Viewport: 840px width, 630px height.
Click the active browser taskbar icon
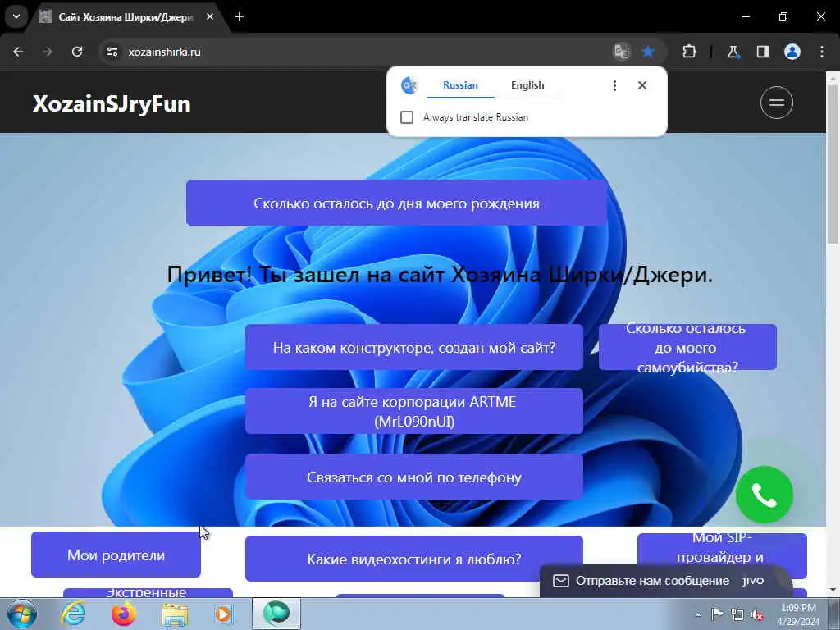(x=276, y=614)
